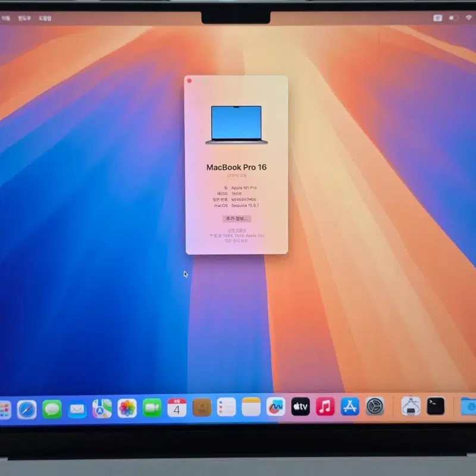This screenshot has width=476, height=476.
Task: Open the Calendar icon showing 4
Action: [x=177, y=408]
